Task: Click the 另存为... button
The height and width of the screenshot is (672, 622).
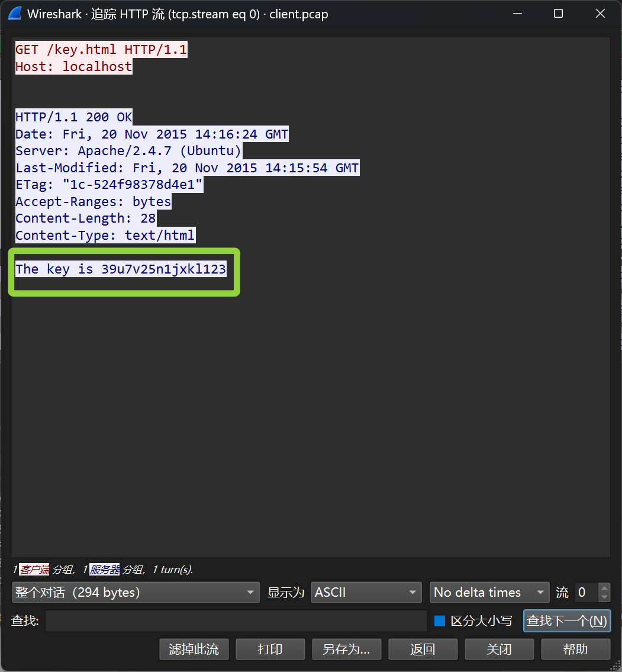Action: pos(346,649)
